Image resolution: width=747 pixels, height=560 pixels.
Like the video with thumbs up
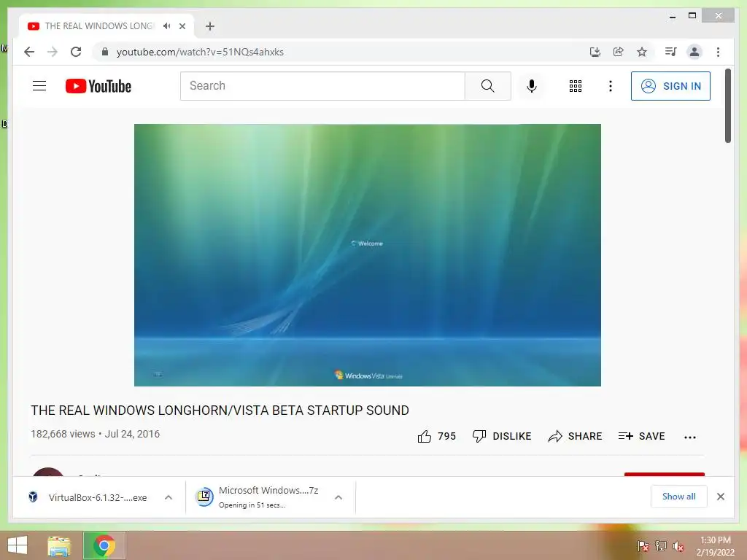point(436,436)
